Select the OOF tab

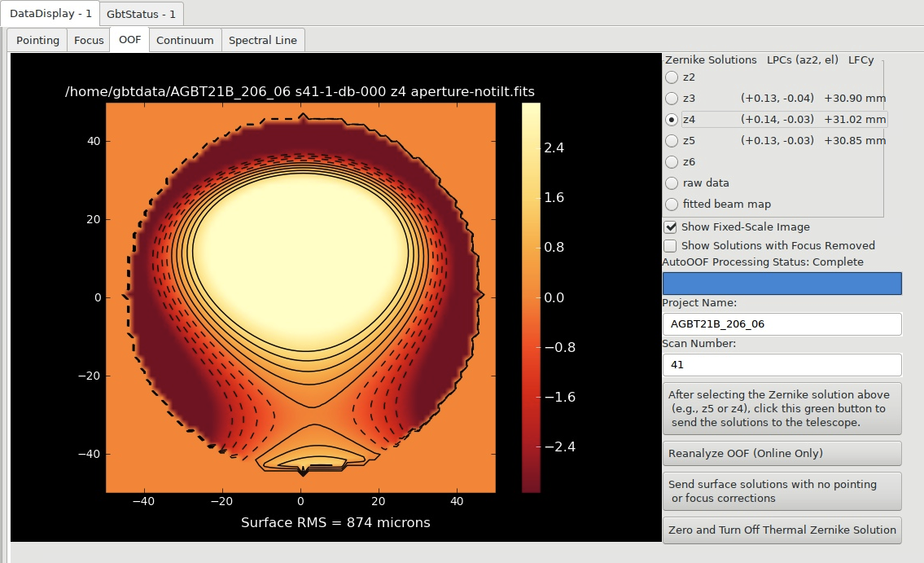click(129, 39)
